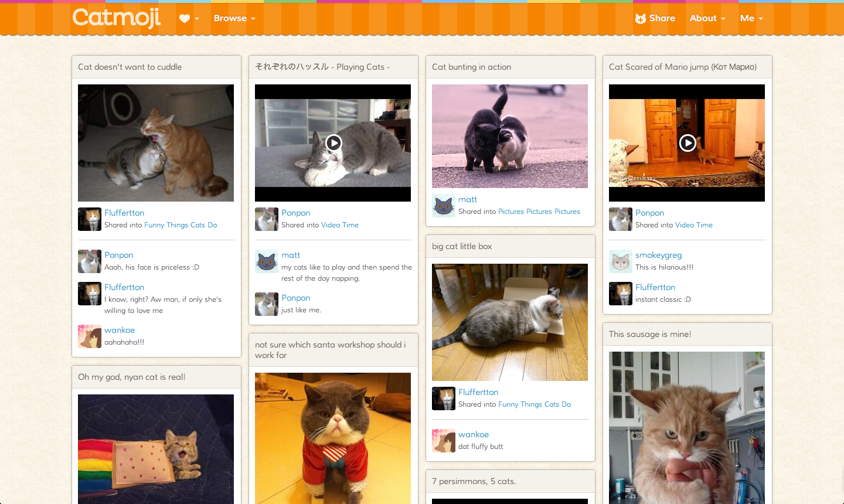Click wankoe's avatar in big cat little box

(444, 440)
